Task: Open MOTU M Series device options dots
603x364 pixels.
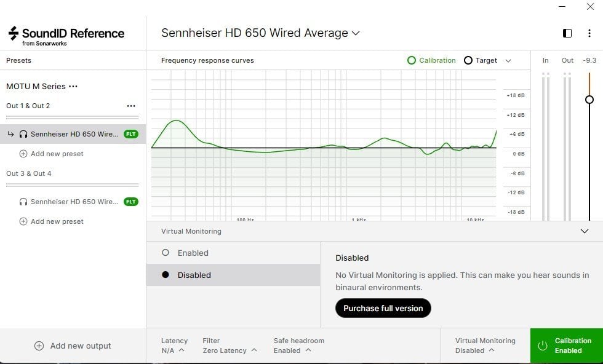Action: coord(73,87)
